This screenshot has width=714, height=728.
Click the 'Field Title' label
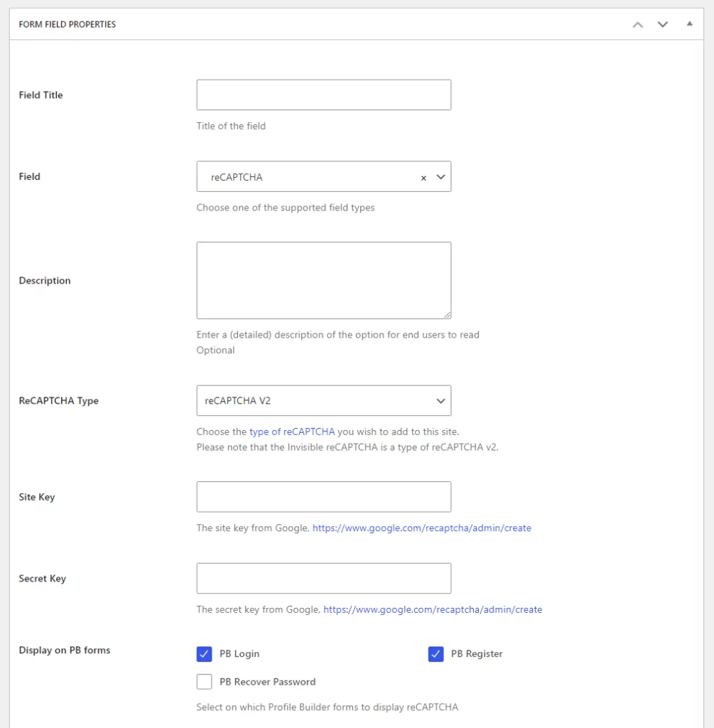coord(40,95)
